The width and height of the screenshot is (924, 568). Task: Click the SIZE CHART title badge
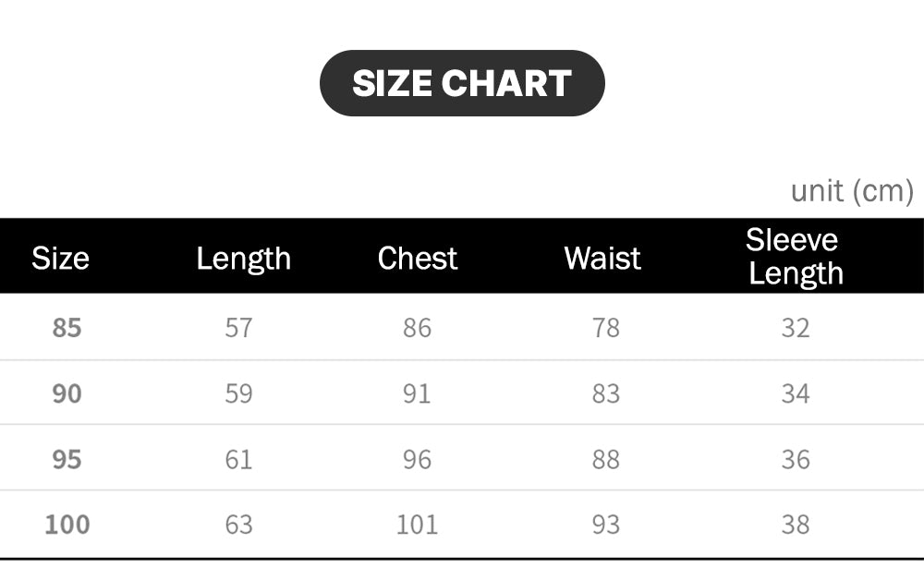462,83
